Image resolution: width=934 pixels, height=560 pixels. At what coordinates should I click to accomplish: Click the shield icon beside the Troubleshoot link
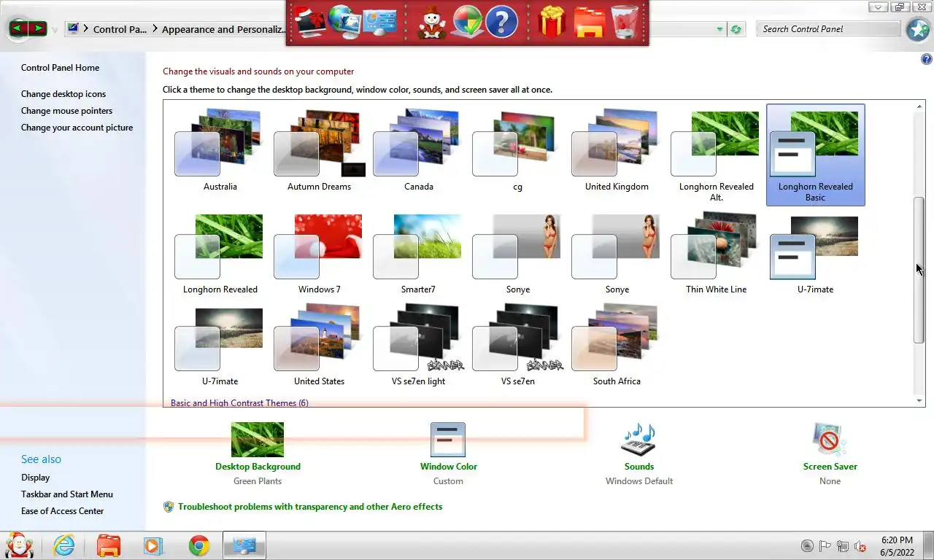tap(169, 507)
